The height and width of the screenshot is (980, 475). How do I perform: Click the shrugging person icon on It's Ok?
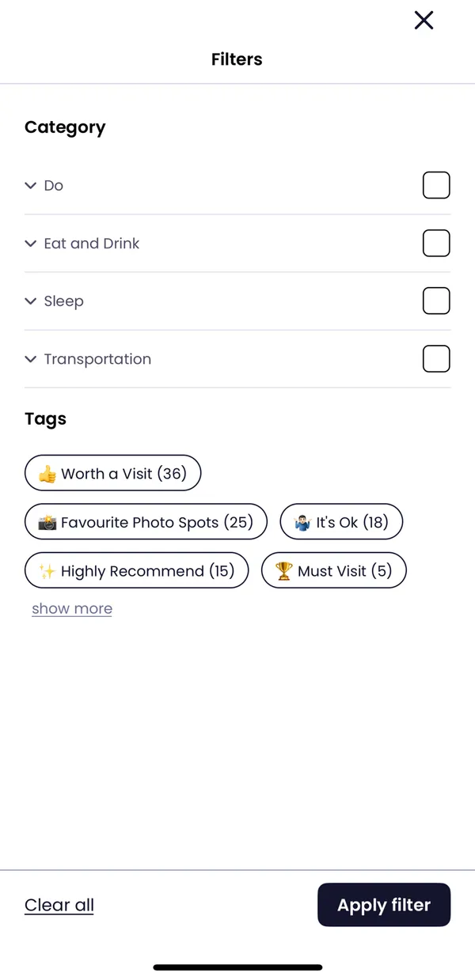302,523
